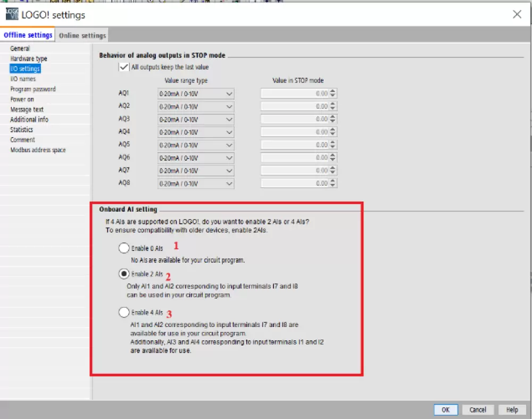Open the Hardware type settings page
The height and width of the screenshot is (419, 532).
click(29, 58)
